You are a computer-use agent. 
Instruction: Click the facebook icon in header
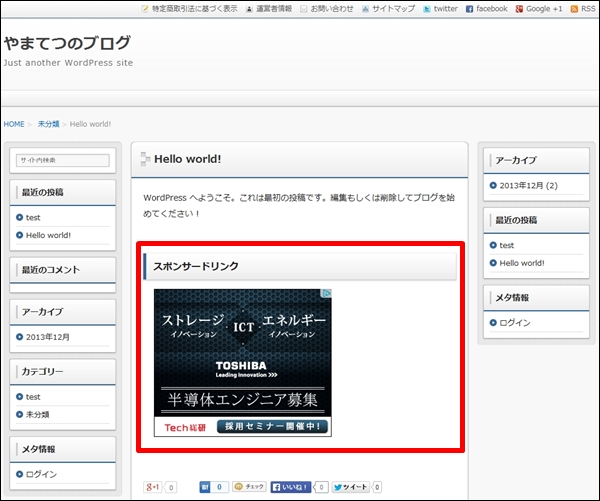pyautogui.click(x=470, y=9)
